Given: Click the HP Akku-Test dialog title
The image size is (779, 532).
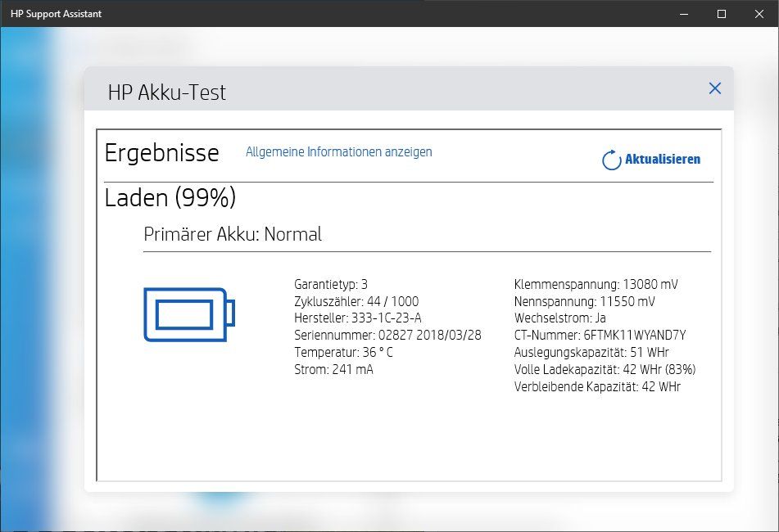Looking at the screenshot, I should click(x=167, y=92).
